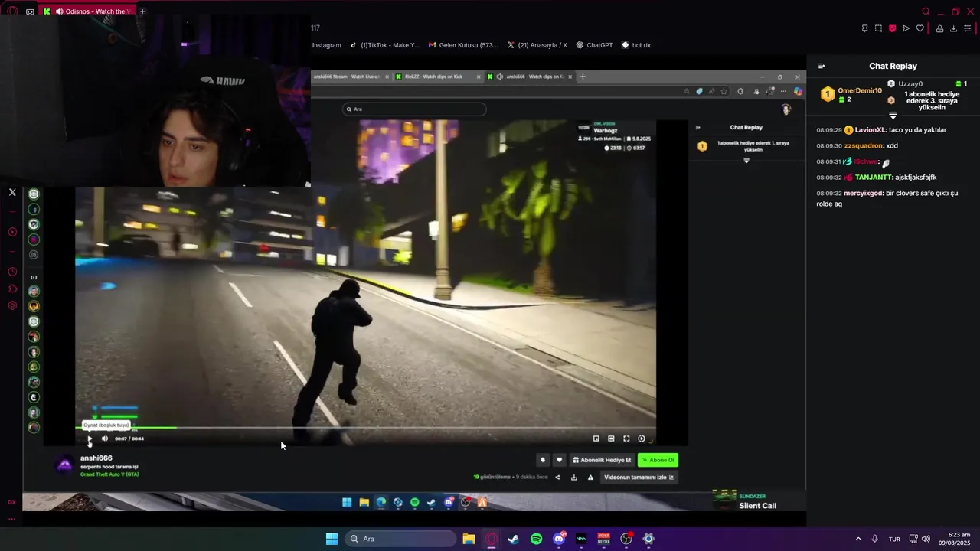Open Opera GX sidebar history clock icon
The height and width of the screenshot is (551, 980).
pyautogui.click(x=12, y=272)
